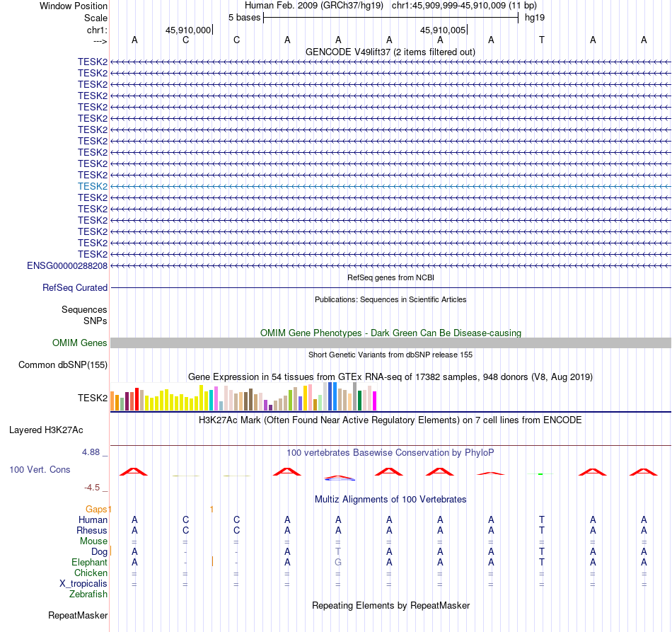Click the 45,910,005 position marker
Viewport: 672px width, 632px height.
click(x=443, y=30)
